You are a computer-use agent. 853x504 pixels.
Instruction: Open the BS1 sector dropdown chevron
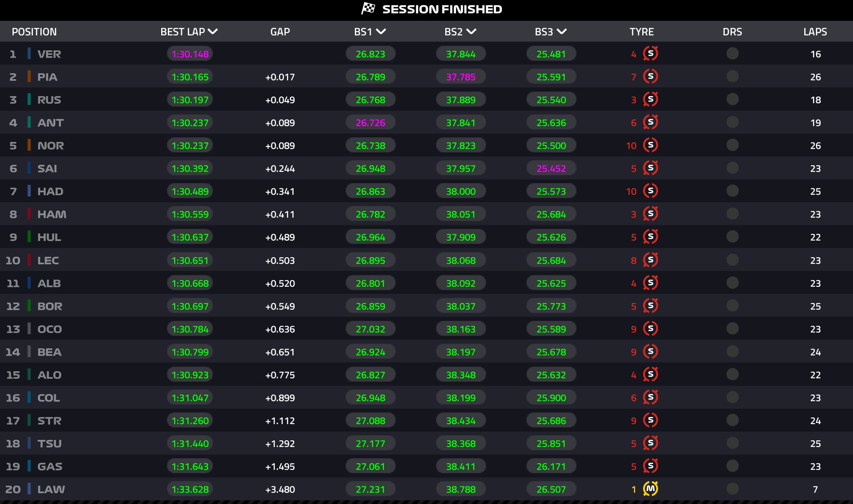(381, 32)
